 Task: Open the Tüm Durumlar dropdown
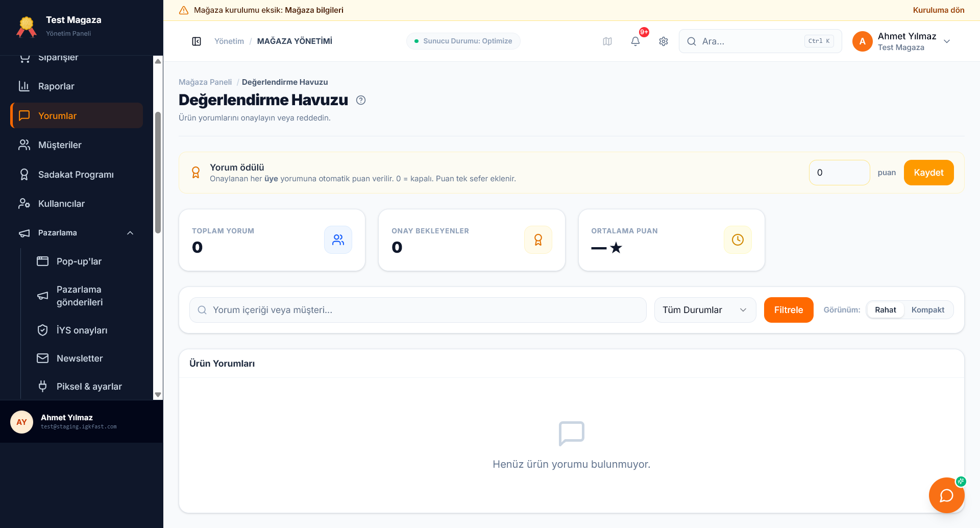tap(705, 310)
